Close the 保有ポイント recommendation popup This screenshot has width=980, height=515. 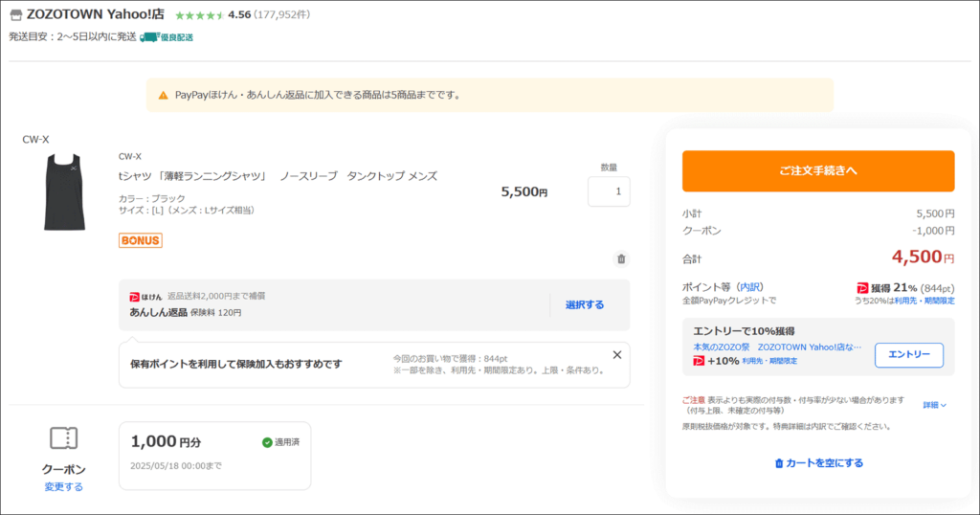(617, 355)
